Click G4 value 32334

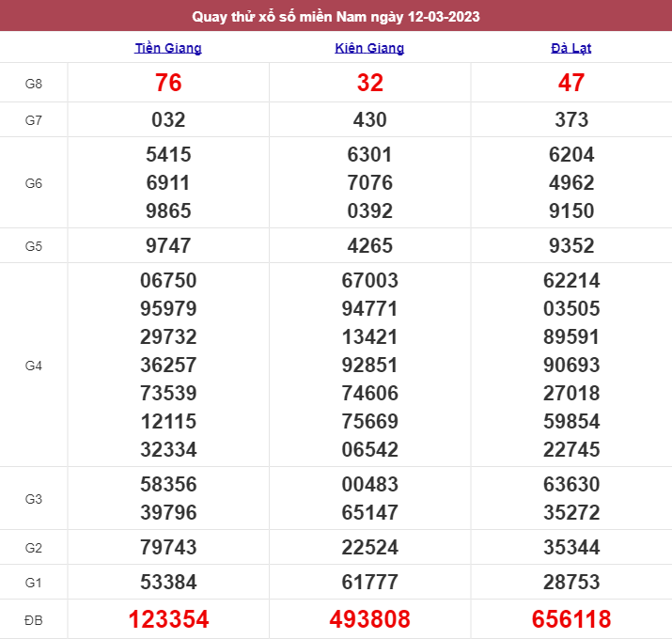pyautogui.click(x=168, y=449)
